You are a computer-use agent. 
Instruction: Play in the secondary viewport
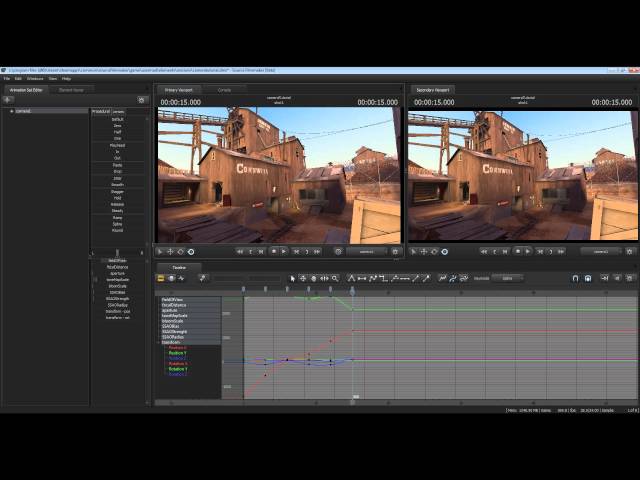tap(528, 252)
